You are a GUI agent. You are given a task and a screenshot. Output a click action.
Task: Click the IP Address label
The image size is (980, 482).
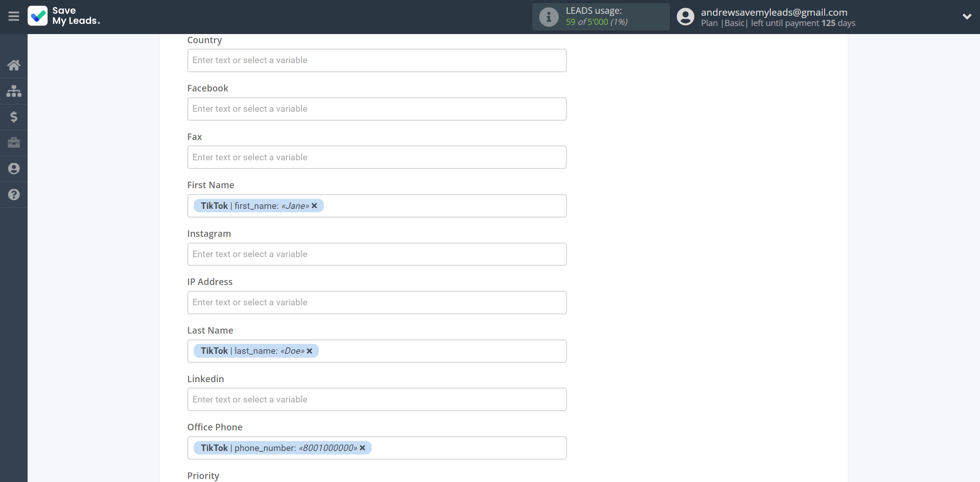pos(210,282)
